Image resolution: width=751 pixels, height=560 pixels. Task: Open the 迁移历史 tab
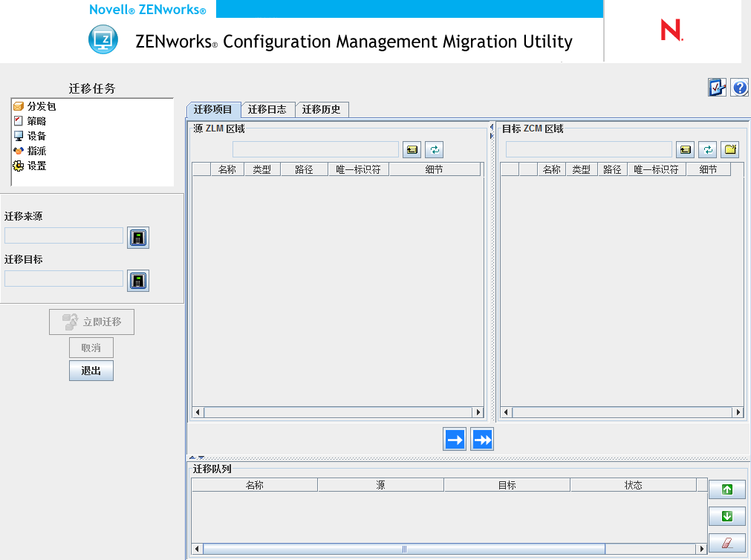322,110
